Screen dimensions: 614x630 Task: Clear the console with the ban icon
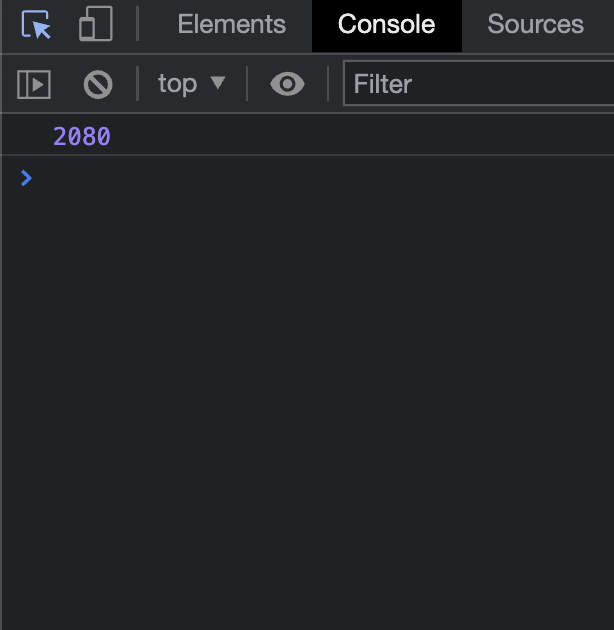pos(98,84)
